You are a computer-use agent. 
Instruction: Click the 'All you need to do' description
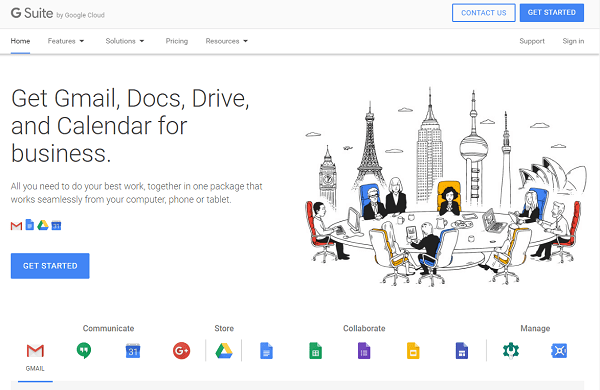pyautogui.click(x=137, y=193)
